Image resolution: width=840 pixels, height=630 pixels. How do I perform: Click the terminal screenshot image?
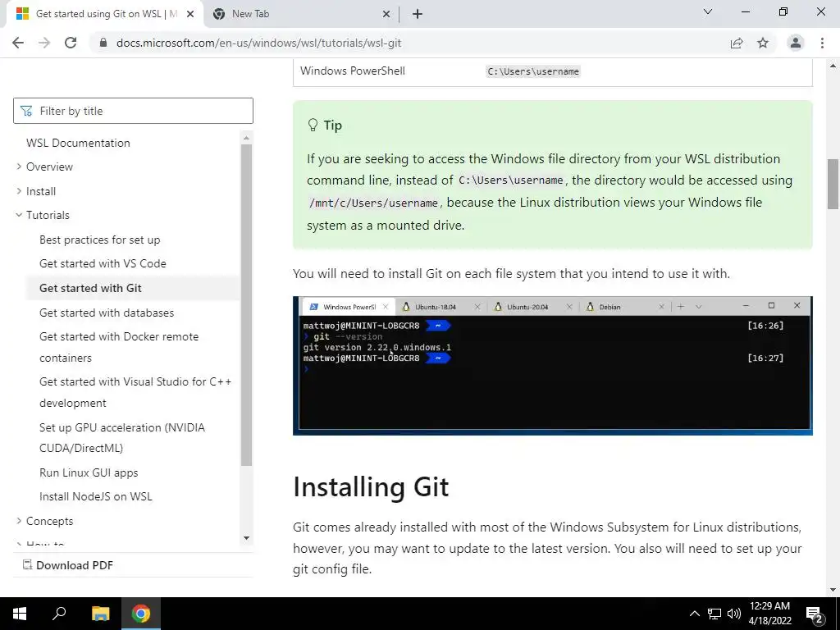click(x=552, y=365)
